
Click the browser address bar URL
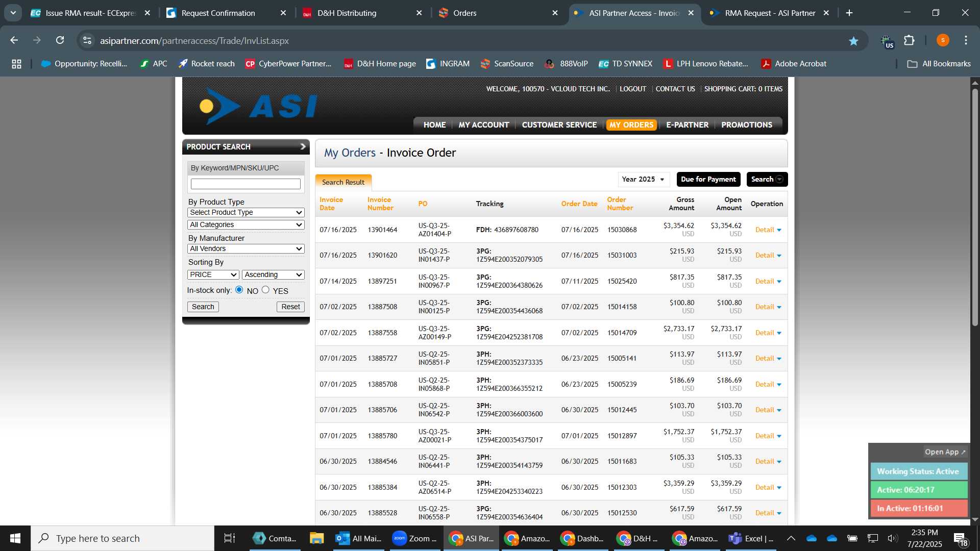click(194, 41)
